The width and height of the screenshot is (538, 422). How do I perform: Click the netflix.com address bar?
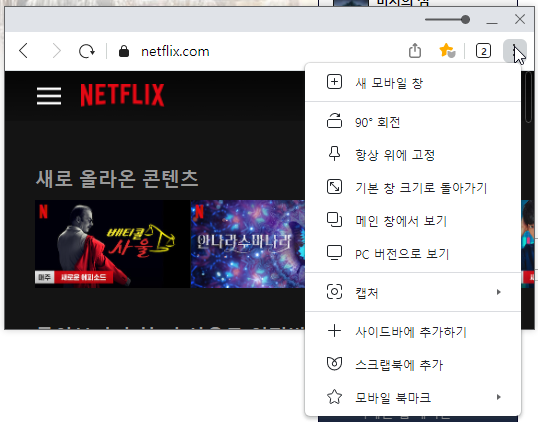pos(175,51)
